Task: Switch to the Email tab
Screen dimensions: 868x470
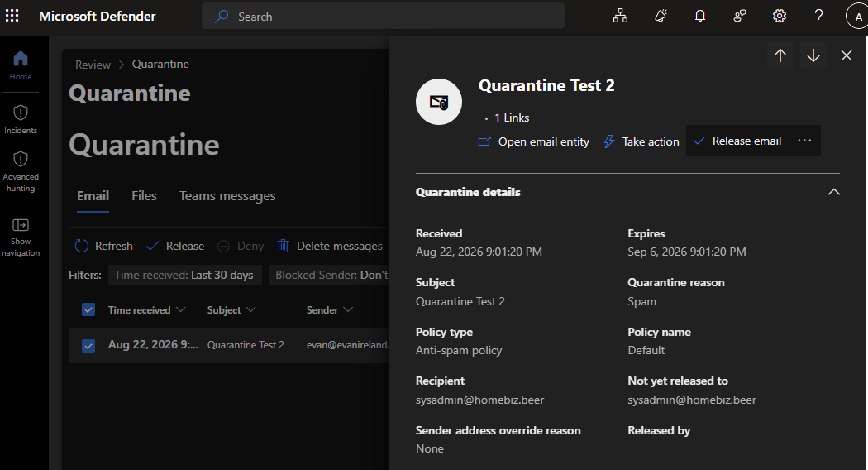Action: pos(93,196)
